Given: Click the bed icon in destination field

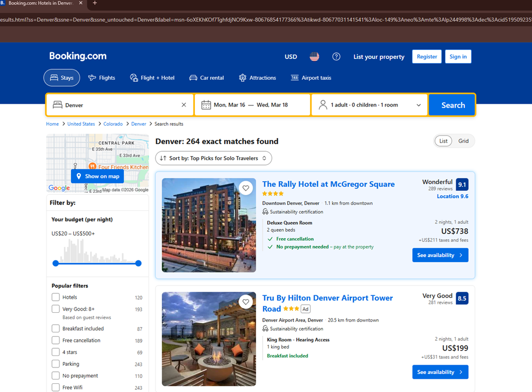Looking at the screenshot, I should pos(57,105).
